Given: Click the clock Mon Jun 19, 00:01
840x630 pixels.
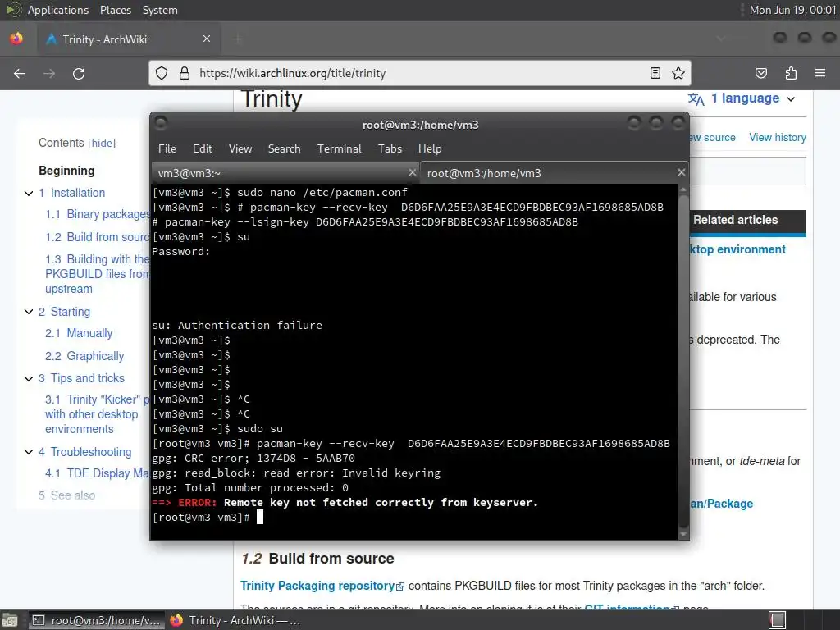Looking at the screenshot, I should point(792,10).
